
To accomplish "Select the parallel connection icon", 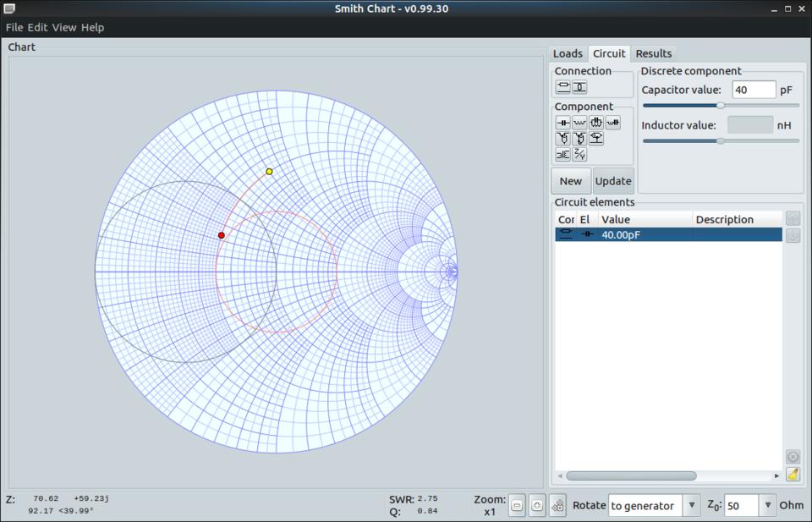I will point(579,87).
